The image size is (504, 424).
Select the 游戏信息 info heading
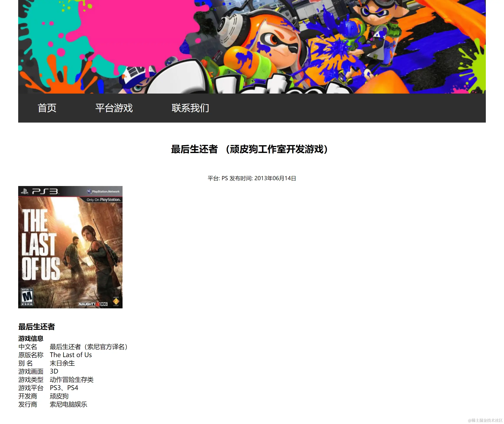coord(31,338)
